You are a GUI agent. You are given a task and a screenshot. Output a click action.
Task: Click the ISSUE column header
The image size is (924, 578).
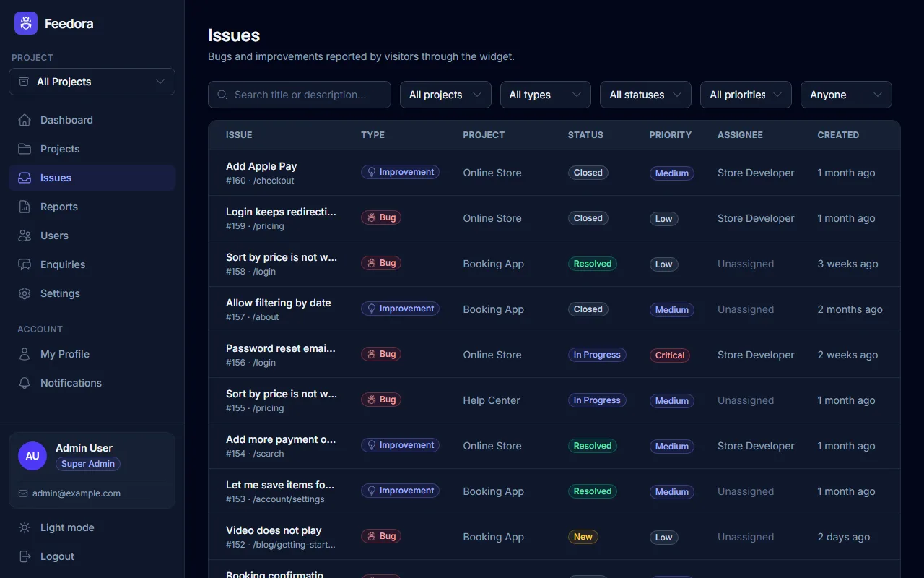(239, 134)
